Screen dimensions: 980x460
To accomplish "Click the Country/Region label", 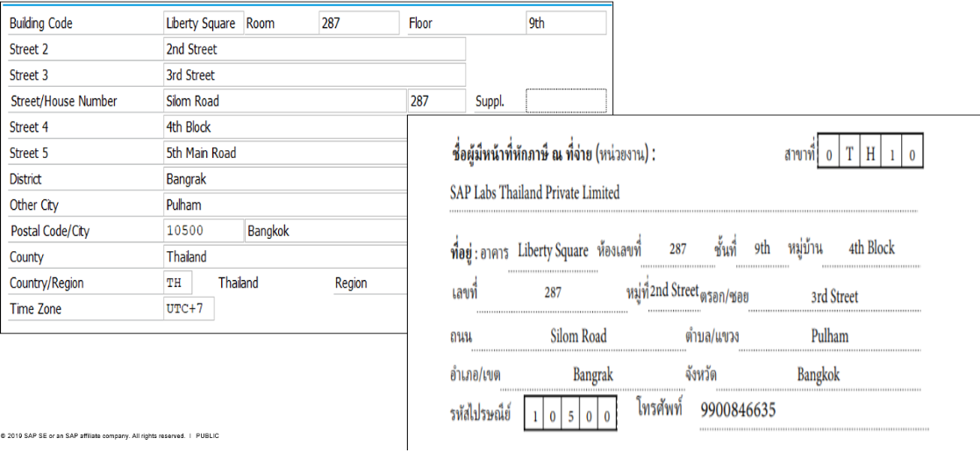I will coord(46,284).
